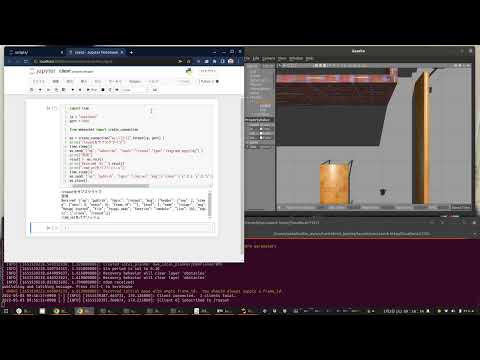Open the Gazebo Camera menu
The height and width of the screenshot is (360, 480).
(268, 58)
